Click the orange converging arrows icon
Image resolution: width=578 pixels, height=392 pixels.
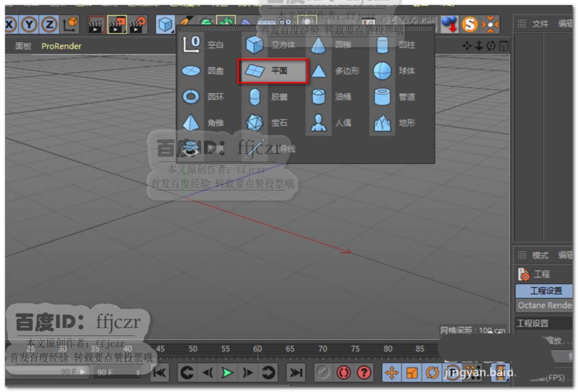490,25
